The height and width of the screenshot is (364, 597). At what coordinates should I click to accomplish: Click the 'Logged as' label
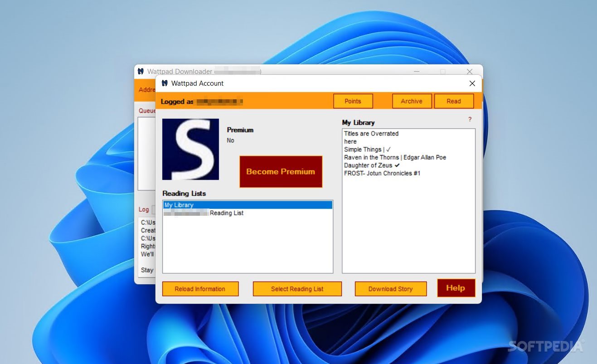(177, 102)
